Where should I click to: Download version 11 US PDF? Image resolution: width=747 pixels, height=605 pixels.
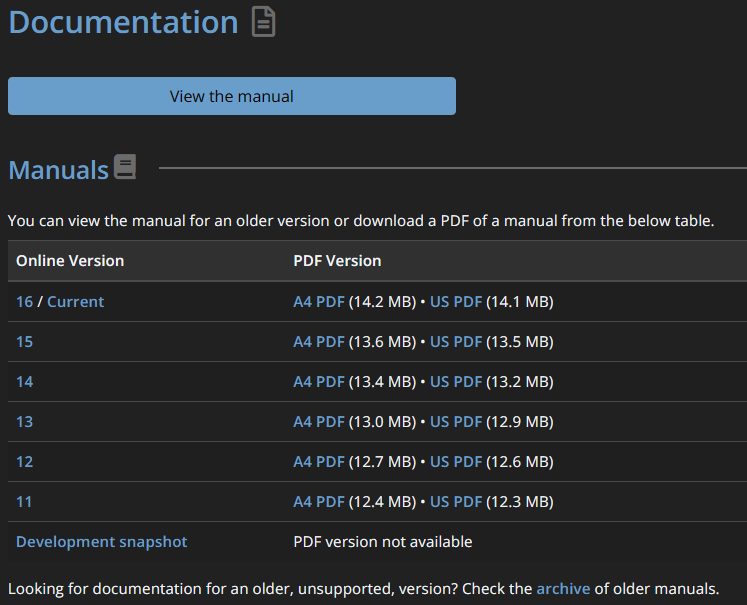tap(456, 501)
